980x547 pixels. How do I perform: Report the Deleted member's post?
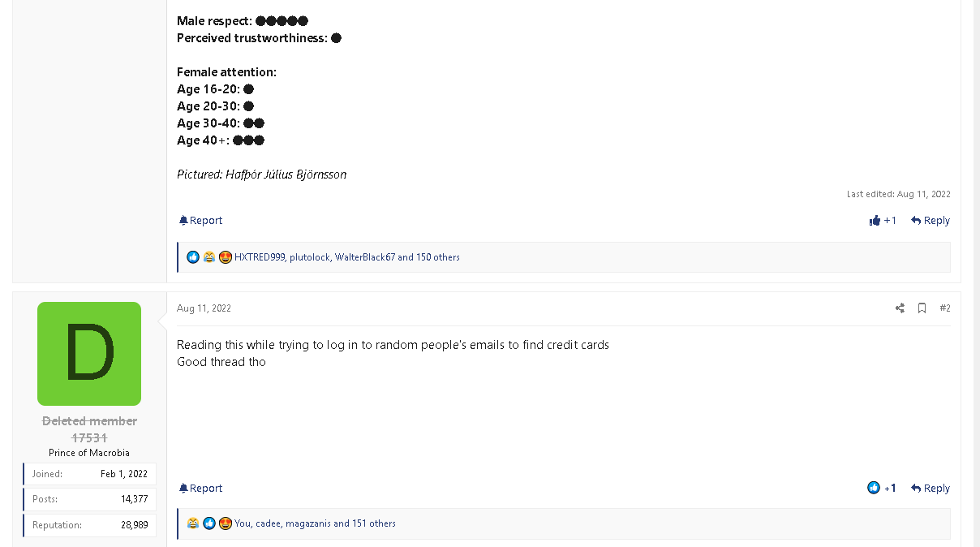[200, 489]
